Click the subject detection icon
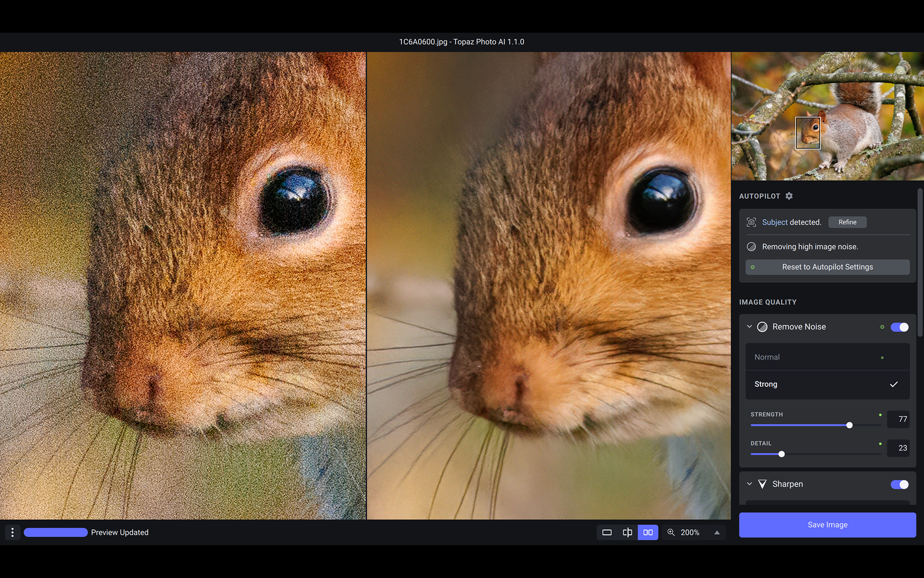Viewport: 924px width, 578px height. click(x=751, y=222)
